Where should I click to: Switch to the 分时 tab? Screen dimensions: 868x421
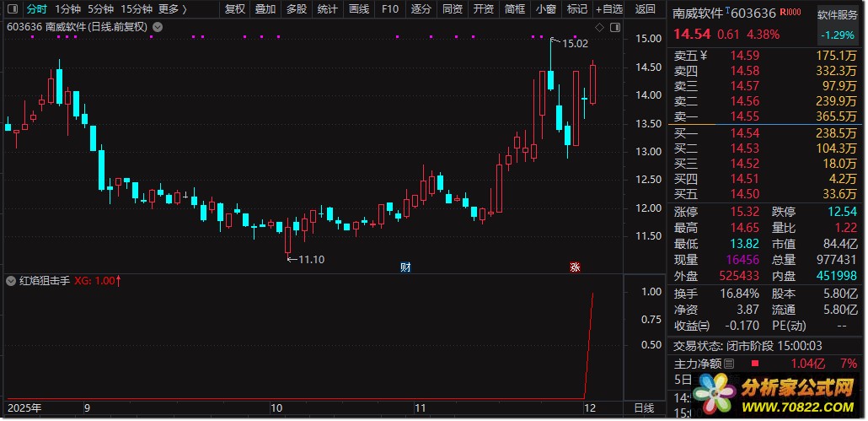[x=37, y=9]
